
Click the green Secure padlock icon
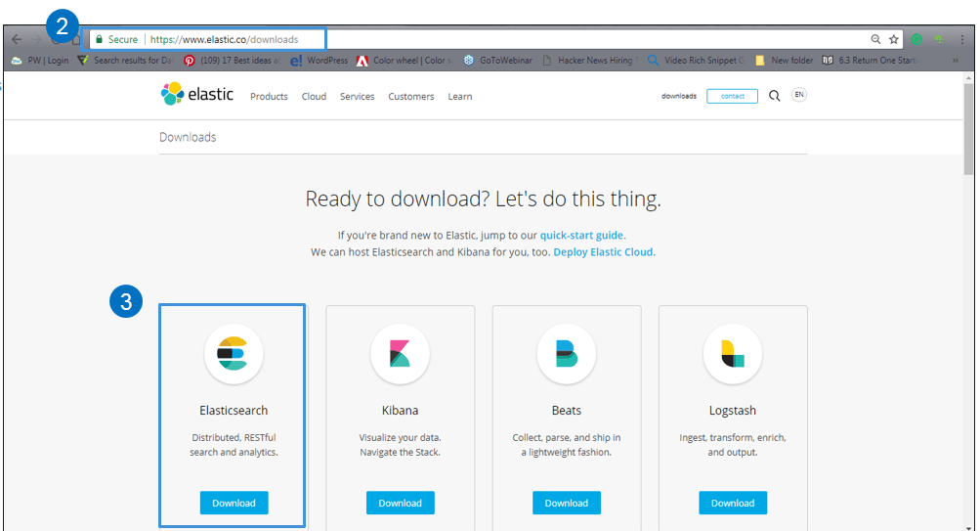[x=99, y=39]
